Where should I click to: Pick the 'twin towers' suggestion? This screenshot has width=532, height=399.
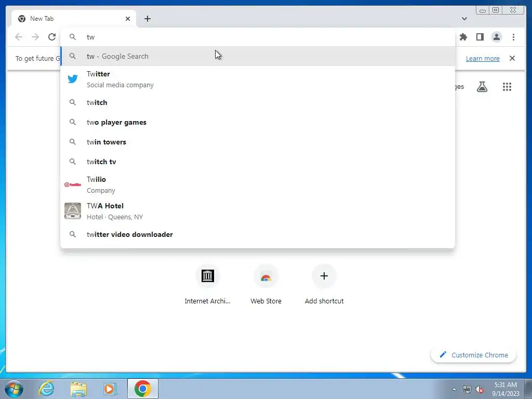(x=258, y=142)
